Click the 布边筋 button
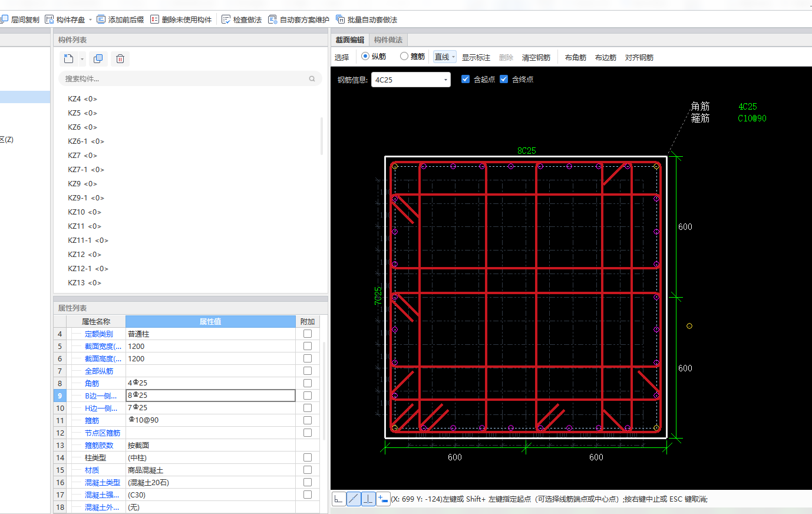 tap(606, 57)
